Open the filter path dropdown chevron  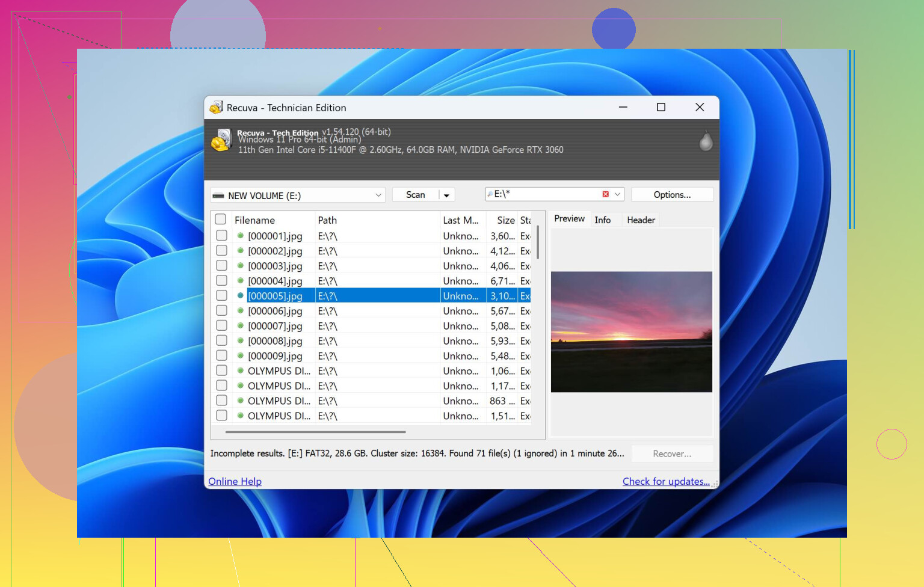click(x=617, y=194)
